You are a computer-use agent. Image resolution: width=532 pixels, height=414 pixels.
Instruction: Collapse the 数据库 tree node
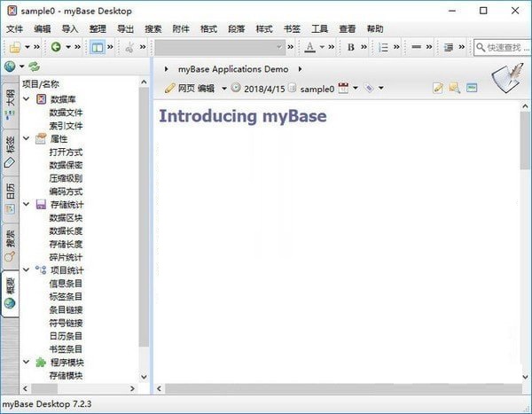coord(26,99)
